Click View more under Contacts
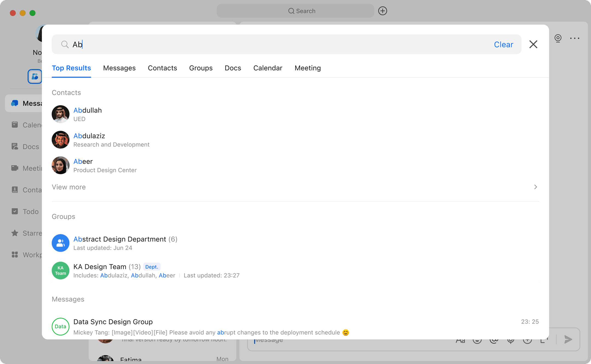 coord(69,187)
